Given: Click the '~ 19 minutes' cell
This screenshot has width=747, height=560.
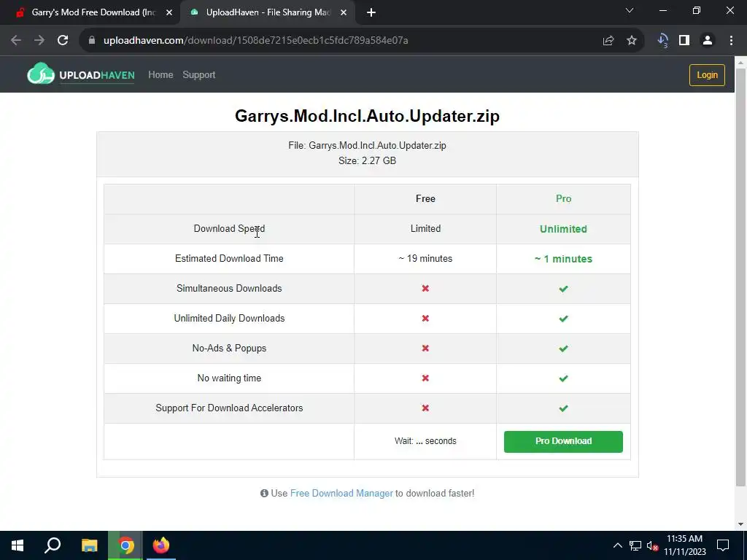Looking at the screenshot, I should click(425, 259).
